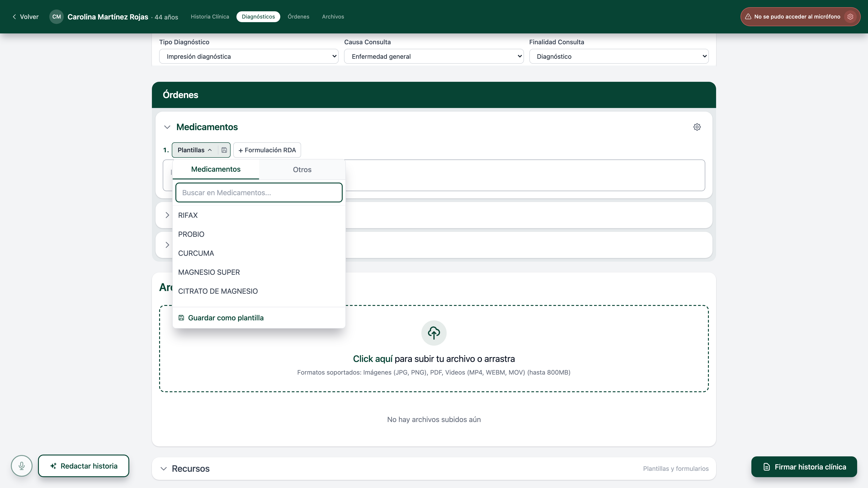This screenshot has width=868, height=488.
Task: Switch to Historia Clínica tab
Action: click(x=210, y=16)
